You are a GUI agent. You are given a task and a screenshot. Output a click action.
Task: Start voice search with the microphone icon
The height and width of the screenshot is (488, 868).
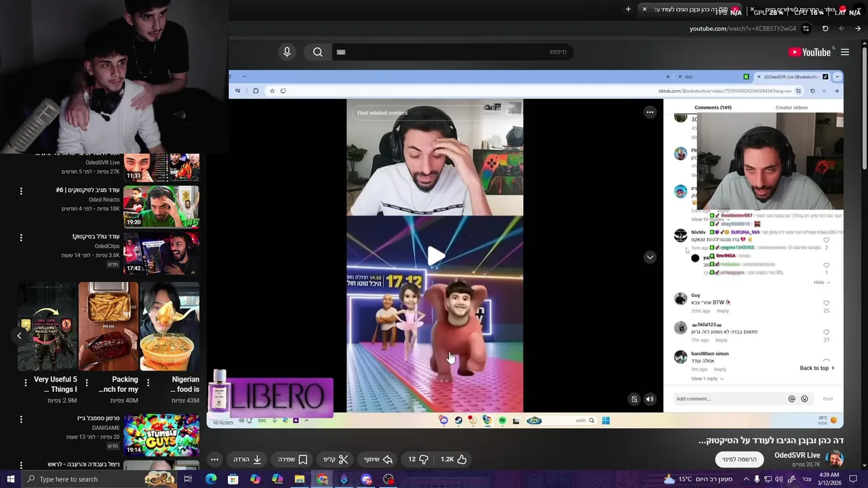[x=287, y=52]
